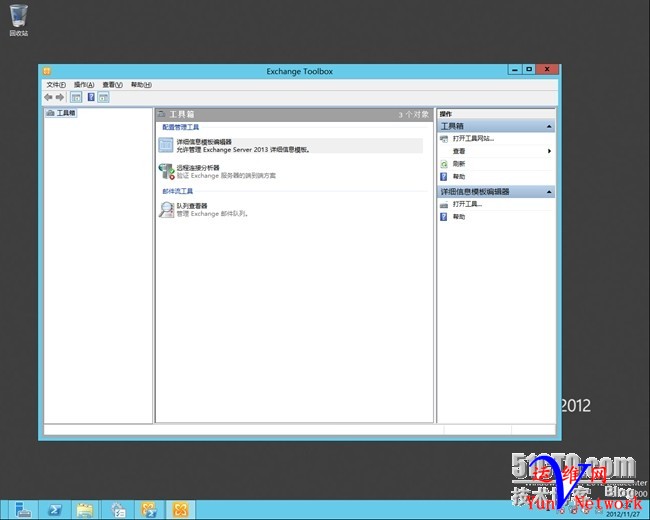Click the Exchange Toolbox taskbar icon
This screenshot has height=520, width=650.
(180, 510)
